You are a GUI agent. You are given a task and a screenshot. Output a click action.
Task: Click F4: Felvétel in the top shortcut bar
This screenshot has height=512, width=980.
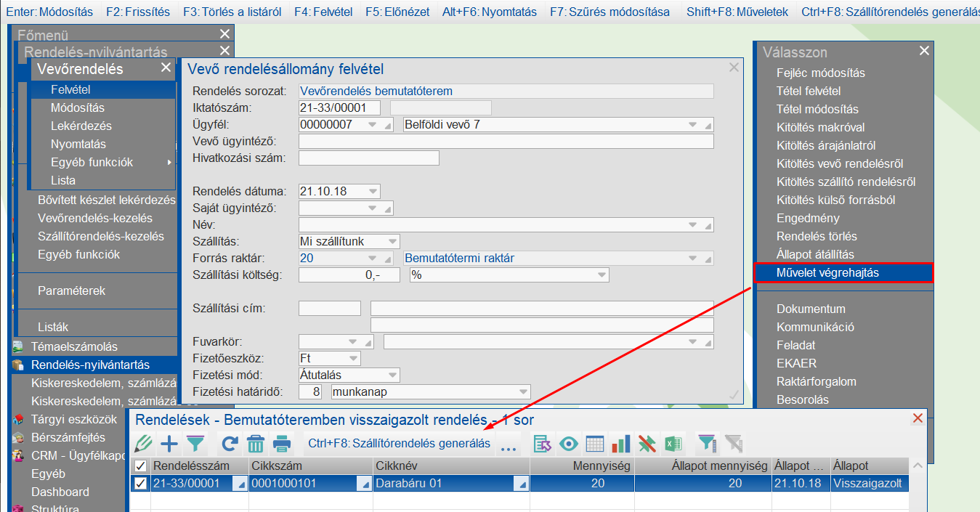(323, 12)
